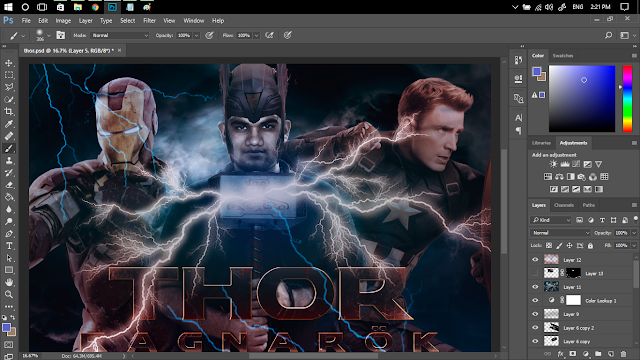Open the Character panel icon
Viewport: 640px width, 360px height.
pyautogui.click(x=518, y=118)
